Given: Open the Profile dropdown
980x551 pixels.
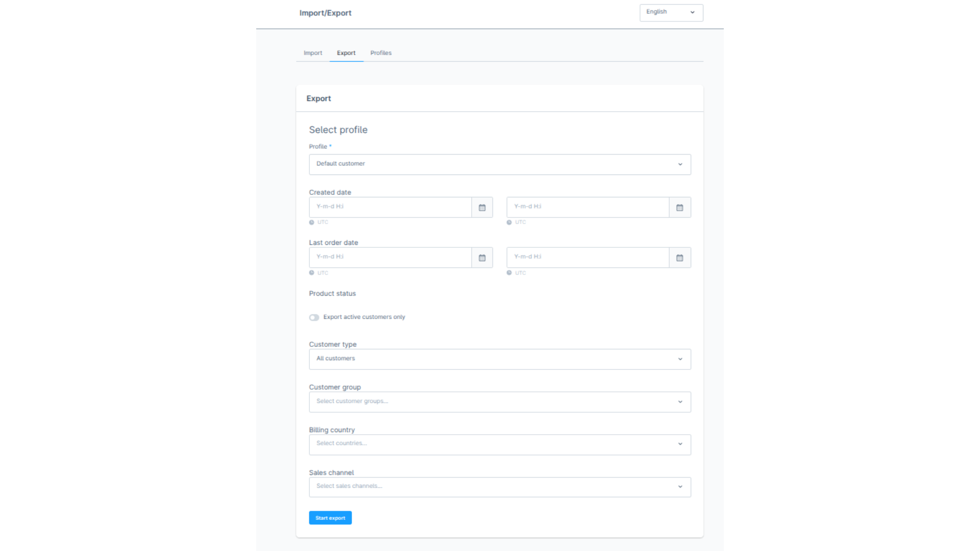Looking at the screenshot, I should point(499,164).
